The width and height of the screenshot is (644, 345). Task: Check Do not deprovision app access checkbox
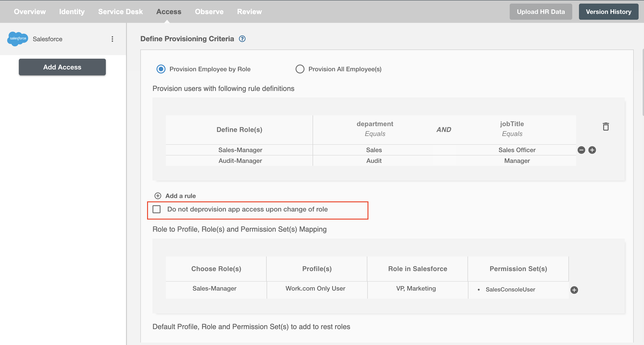(157, 209)
